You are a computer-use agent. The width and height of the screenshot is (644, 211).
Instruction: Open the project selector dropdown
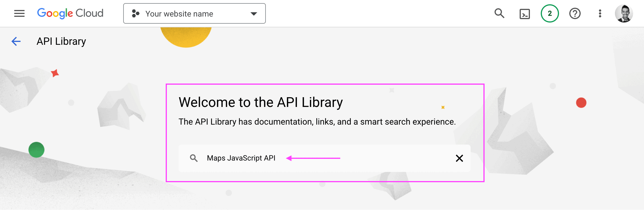click(x=195, y=13)
